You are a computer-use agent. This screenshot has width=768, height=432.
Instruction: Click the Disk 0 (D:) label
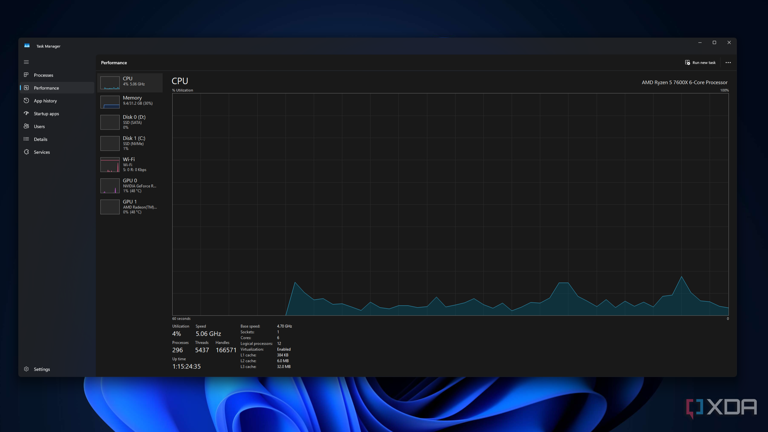134,117
